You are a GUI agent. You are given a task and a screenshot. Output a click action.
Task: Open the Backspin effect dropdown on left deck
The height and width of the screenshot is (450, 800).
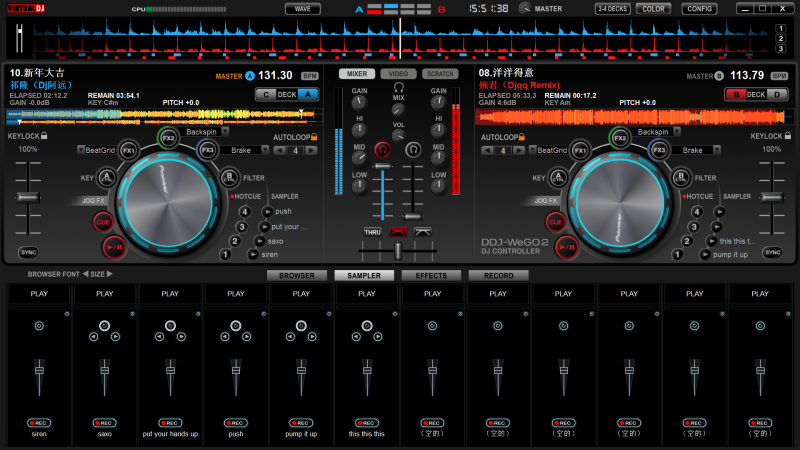[x=225, y=132]
